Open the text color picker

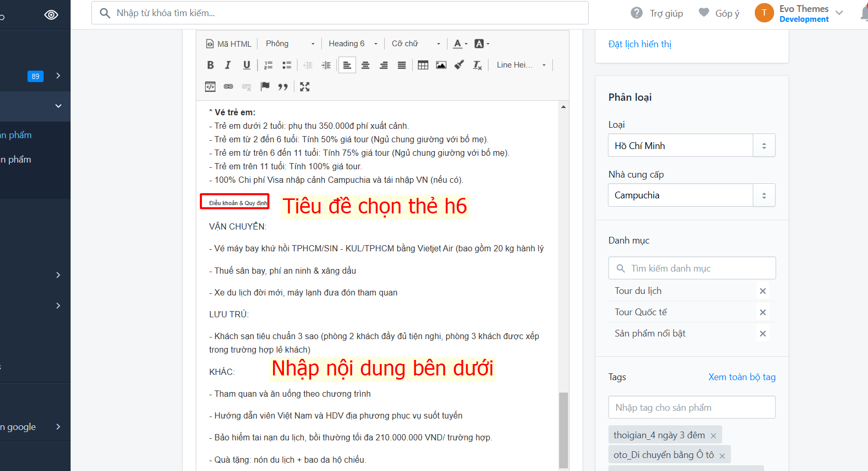click(x=460, y=44)
